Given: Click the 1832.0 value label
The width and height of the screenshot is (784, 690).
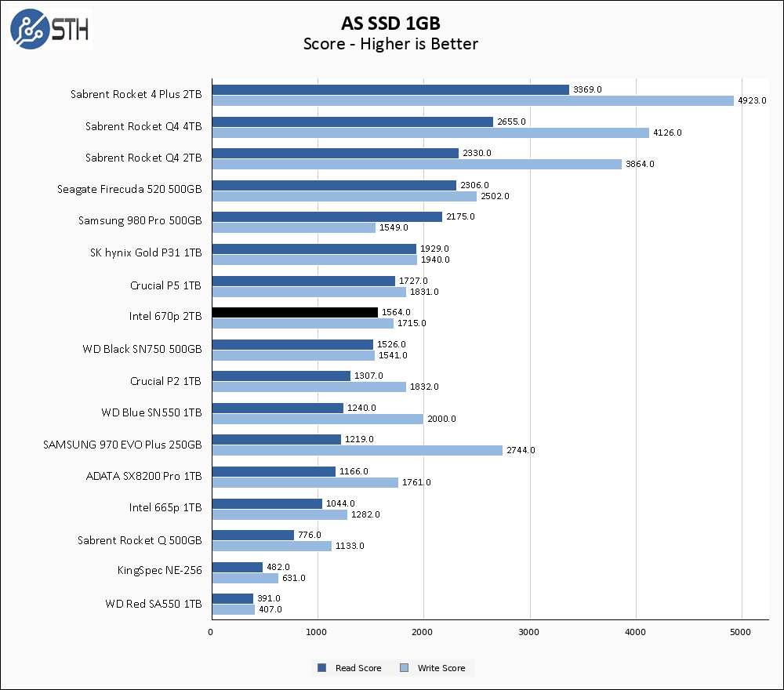Looking at the screenshot, I should tap(424, 387).
